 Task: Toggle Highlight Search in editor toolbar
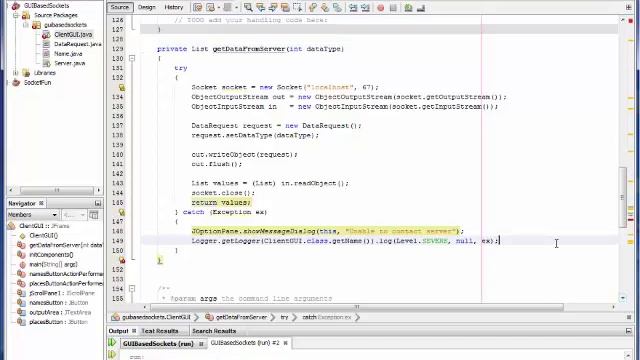285,7
